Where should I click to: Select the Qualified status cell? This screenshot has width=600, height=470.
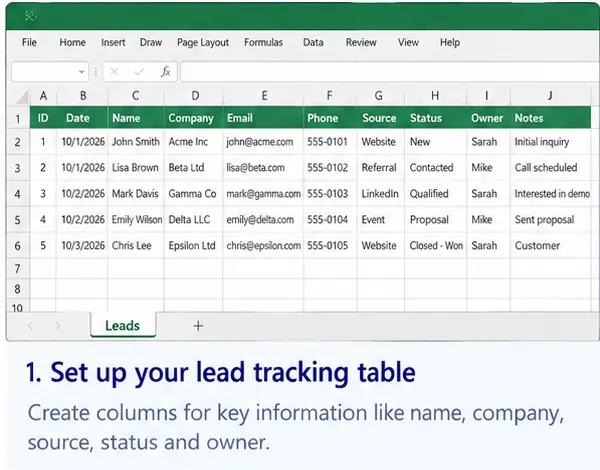coord(436,194)
